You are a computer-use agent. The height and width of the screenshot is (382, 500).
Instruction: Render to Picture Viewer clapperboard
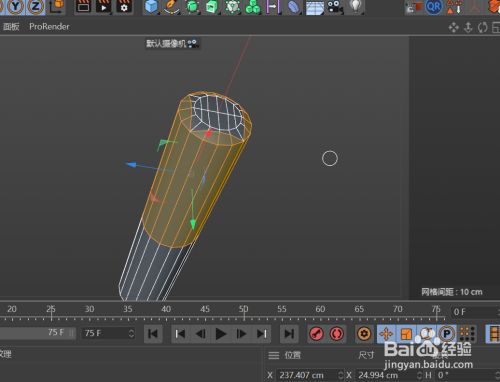(x=103, y=6)
